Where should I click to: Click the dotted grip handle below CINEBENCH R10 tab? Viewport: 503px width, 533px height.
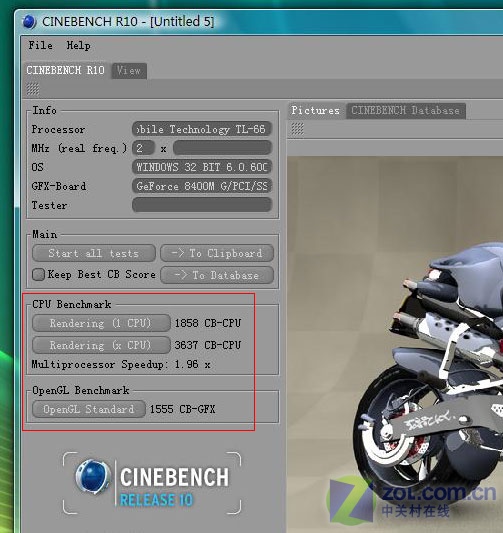[33, 89]
